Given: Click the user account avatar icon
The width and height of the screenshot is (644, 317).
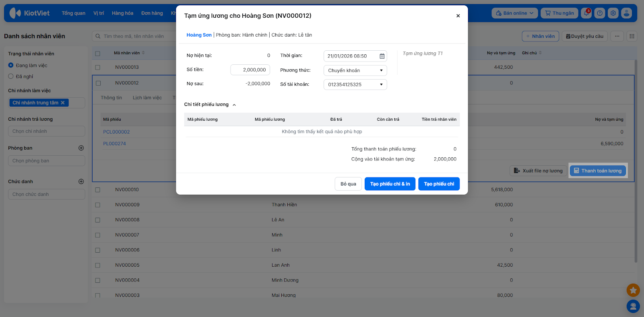Looking at the screenshot, I should pos(626,13).
